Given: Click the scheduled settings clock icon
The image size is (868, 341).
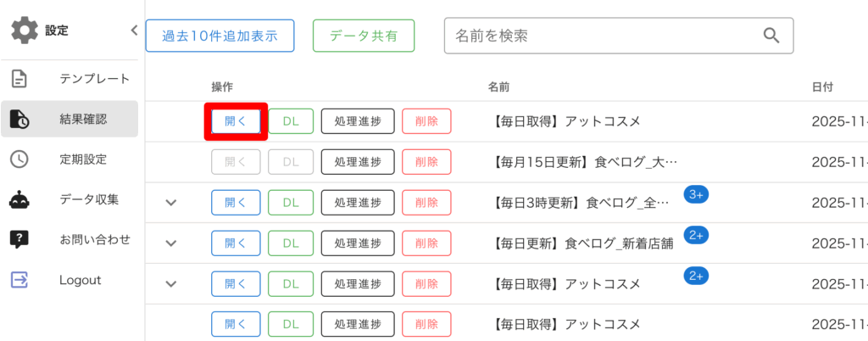Looking at the screenshot, I should point(19,159).
